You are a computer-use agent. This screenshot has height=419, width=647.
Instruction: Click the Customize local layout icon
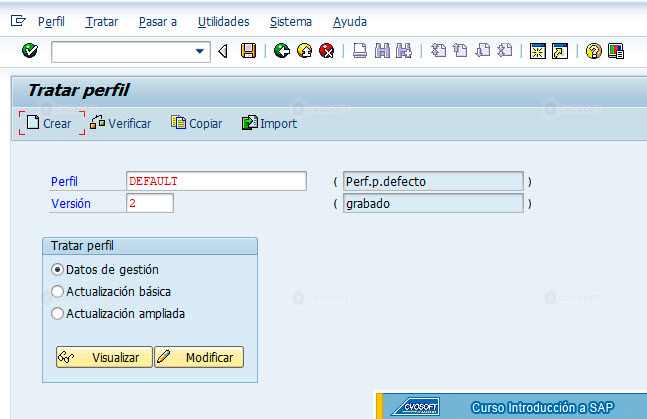616,51
